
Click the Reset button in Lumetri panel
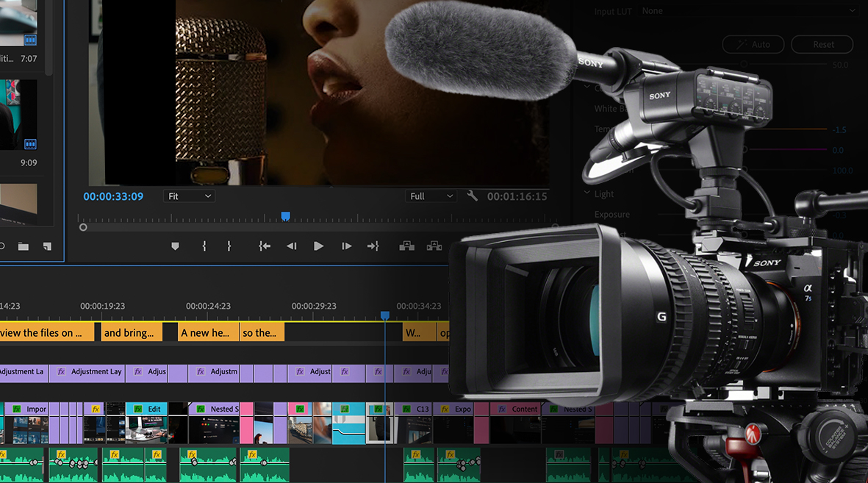pos(823,44)
